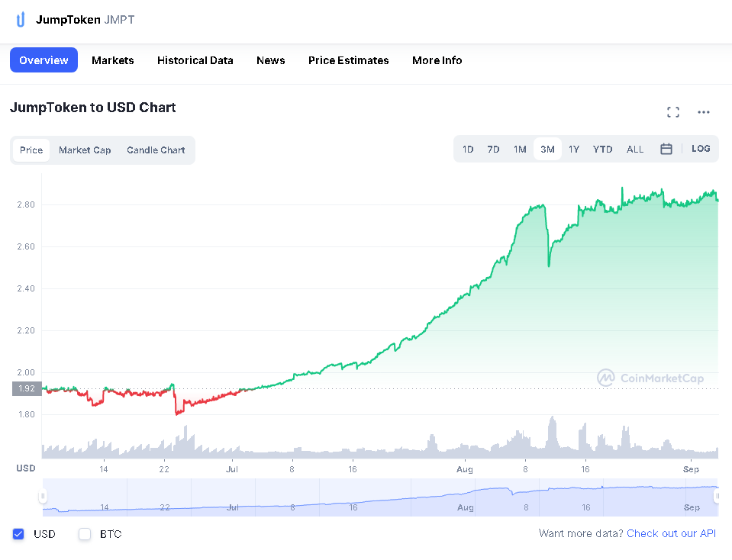The image size is (732, 560).
Task: Select the Overview tab
Action: [x=44, y=60]
